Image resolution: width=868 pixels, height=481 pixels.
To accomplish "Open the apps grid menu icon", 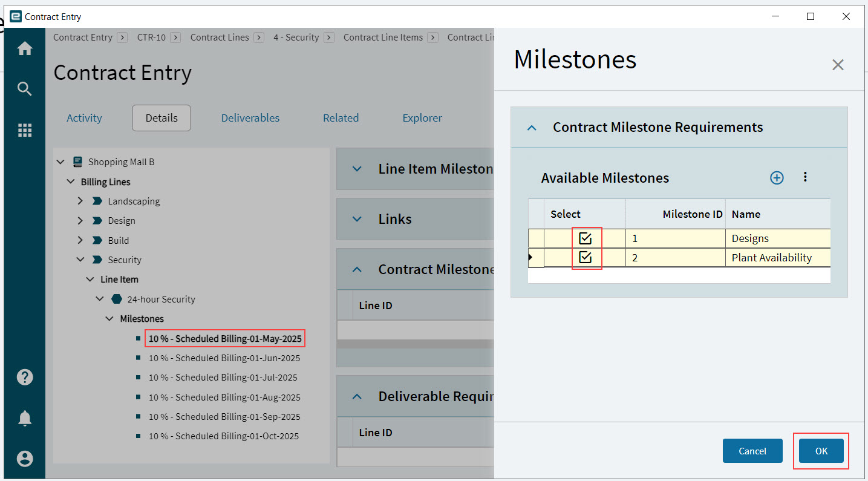I will point(25,130).
